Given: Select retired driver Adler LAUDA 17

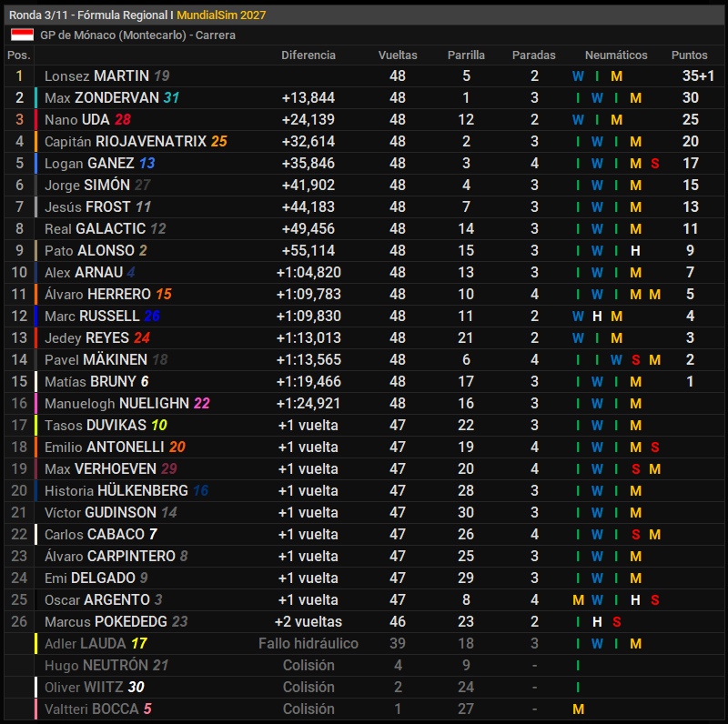Looking at the screenshot, I should coord(96,643).
